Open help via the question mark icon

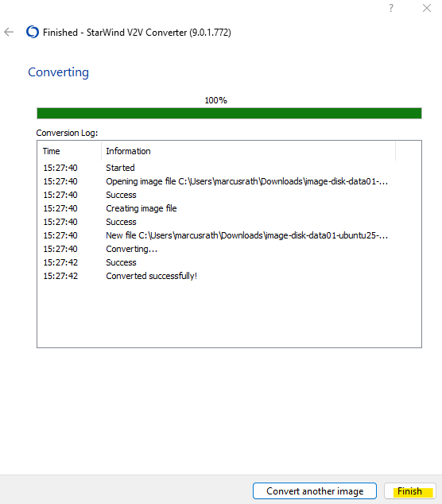point(391,8)
